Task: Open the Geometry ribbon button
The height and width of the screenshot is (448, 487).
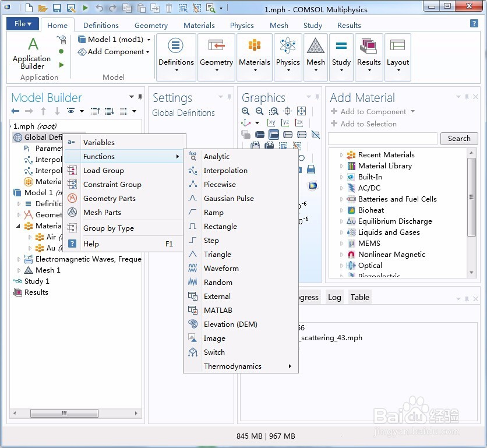Action: pos(217,57)
